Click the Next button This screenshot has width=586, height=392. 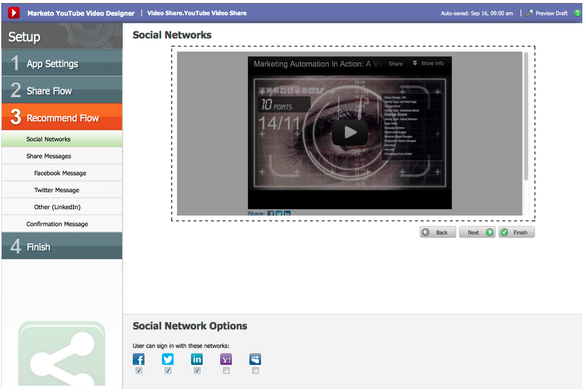tap(477, 232)
